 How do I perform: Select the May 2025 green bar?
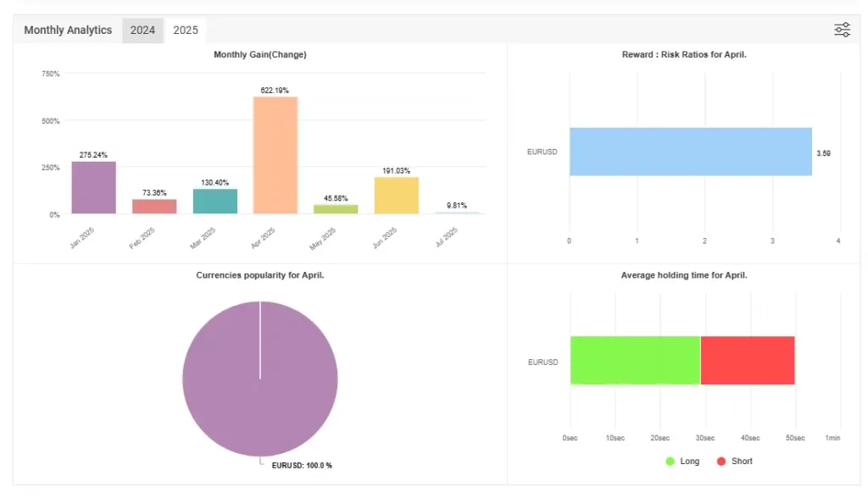[x=336, y=209]
